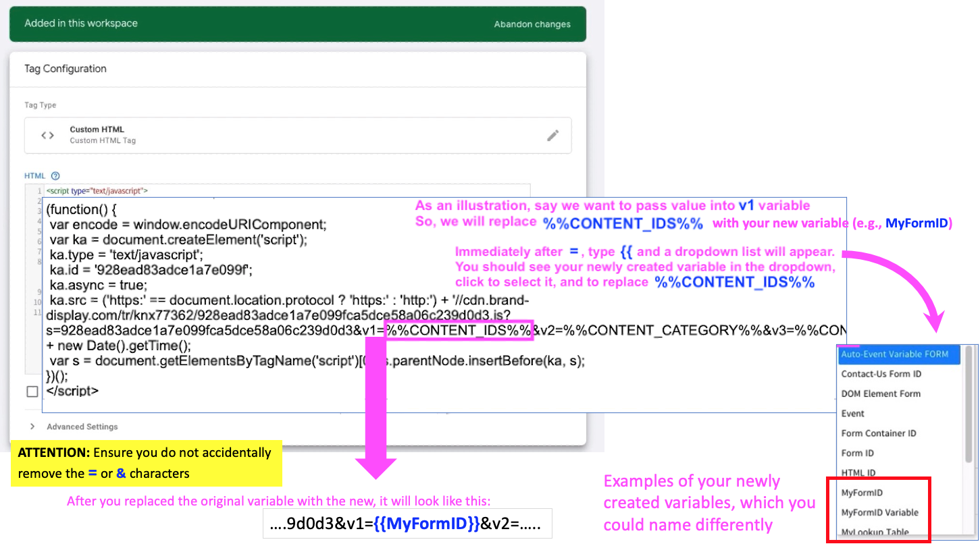Select the Event variable option

(852, 414)
